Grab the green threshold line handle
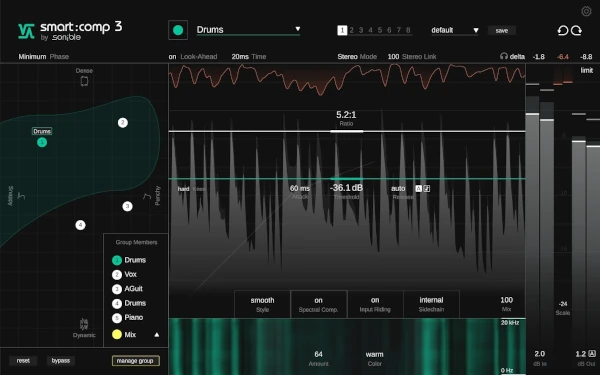600x375 pixels. click(346, 179)
